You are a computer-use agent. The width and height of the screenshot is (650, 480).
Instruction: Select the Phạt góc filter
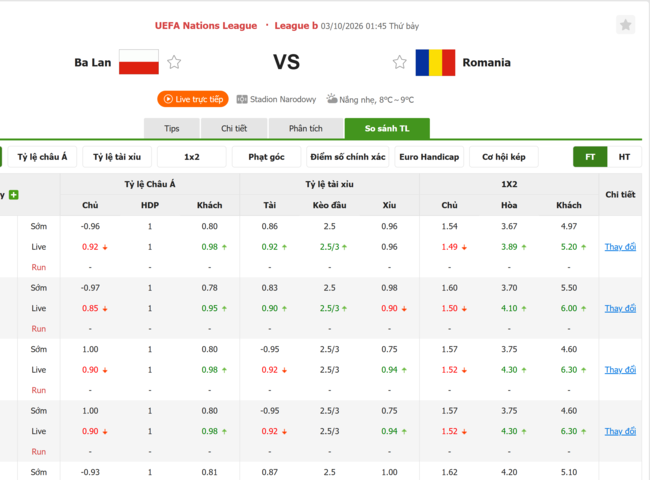tap(267, 157)
